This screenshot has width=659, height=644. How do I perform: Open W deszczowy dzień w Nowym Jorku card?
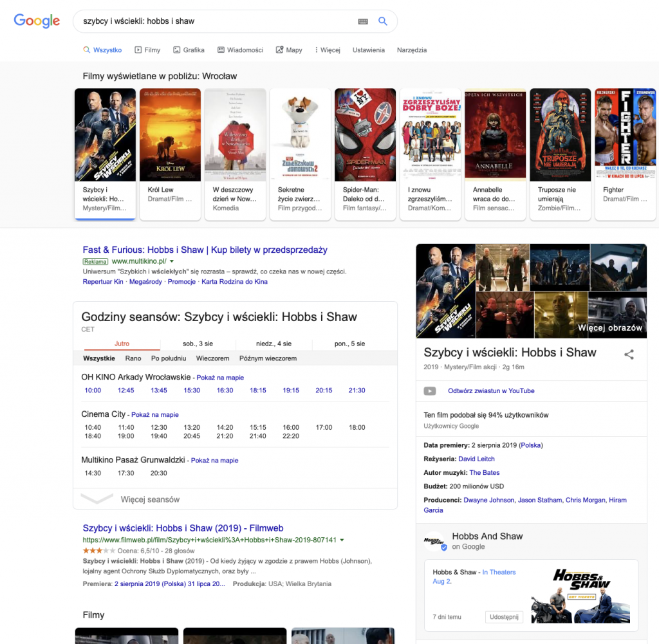pos(236,154)
